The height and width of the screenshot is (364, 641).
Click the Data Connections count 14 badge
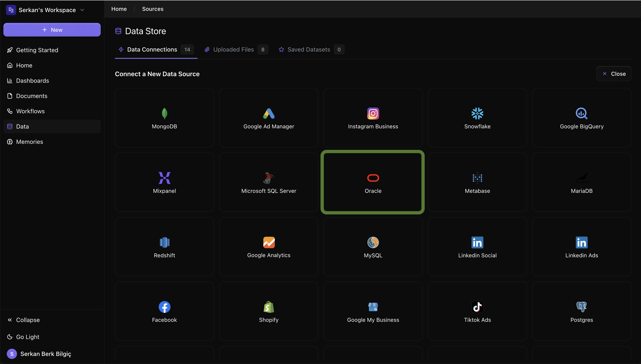[187, 49]
